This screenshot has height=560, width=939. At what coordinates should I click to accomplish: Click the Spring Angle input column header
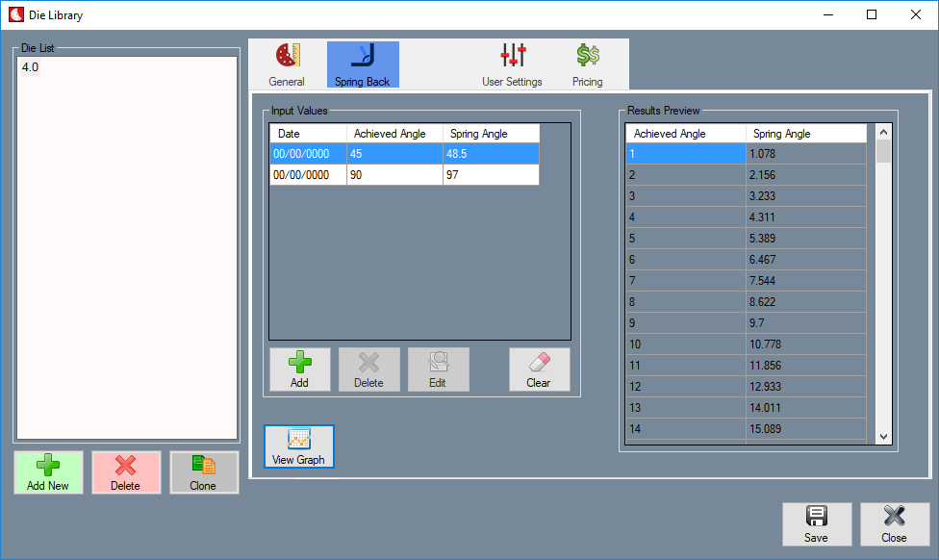490,134
